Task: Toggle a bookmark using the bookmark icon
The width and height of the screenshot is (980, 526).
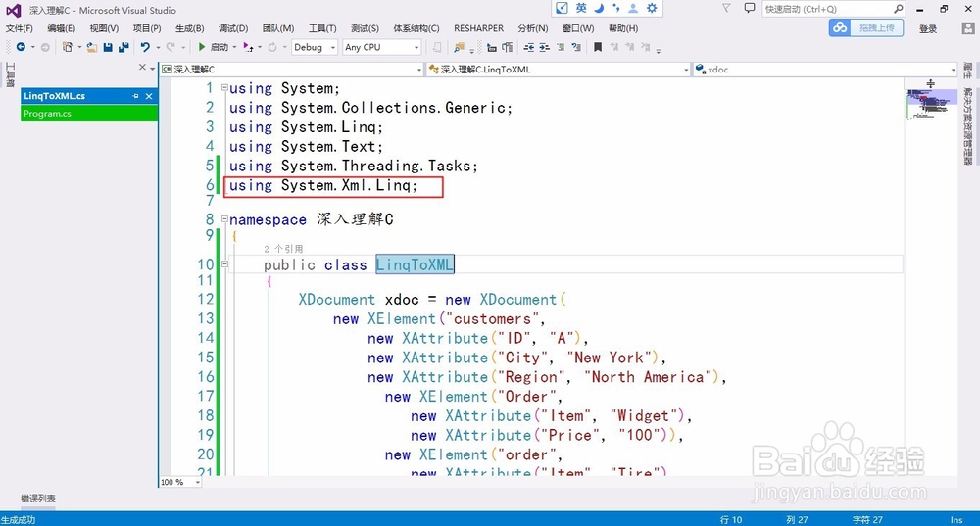Action: coord(598,47)
